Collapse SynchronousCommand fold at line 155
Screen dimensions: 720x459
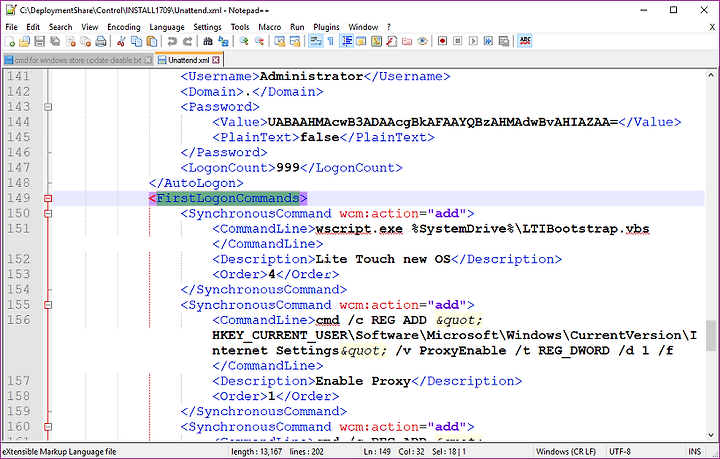(x=48, y=305)
